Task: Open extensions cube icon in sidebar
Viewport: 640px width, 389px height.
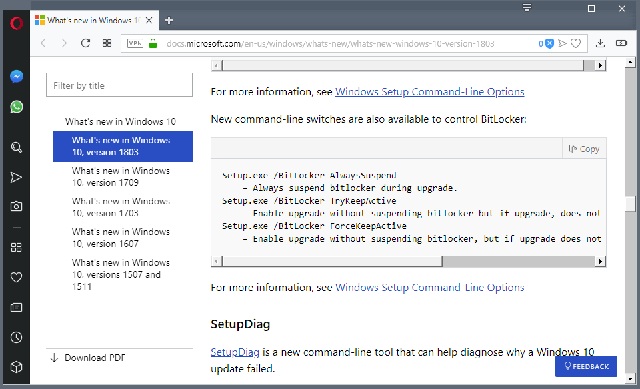Action: 16,367
